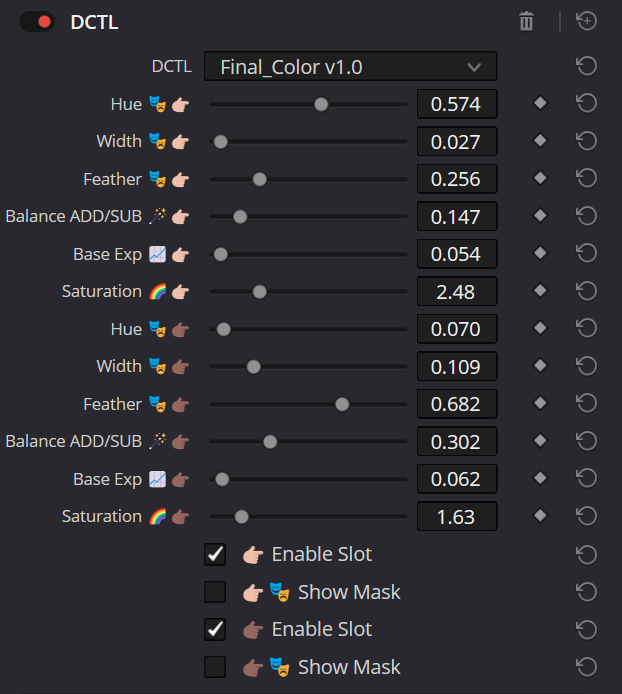Check the bottom Show Mask checkbox
The height and width of the screenshot is (694, 622).
[215, 667]
